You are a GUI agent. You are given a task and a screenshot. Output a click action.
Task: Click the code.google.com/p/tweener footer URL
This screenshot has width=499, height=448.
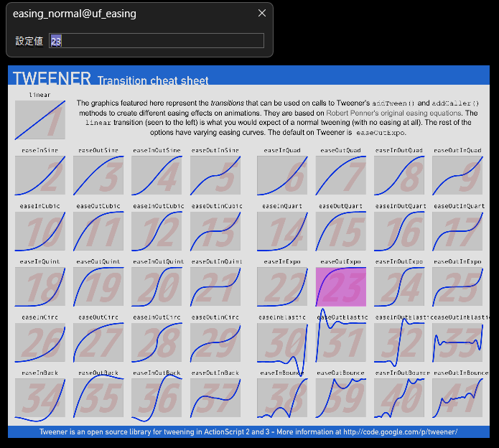401,431
